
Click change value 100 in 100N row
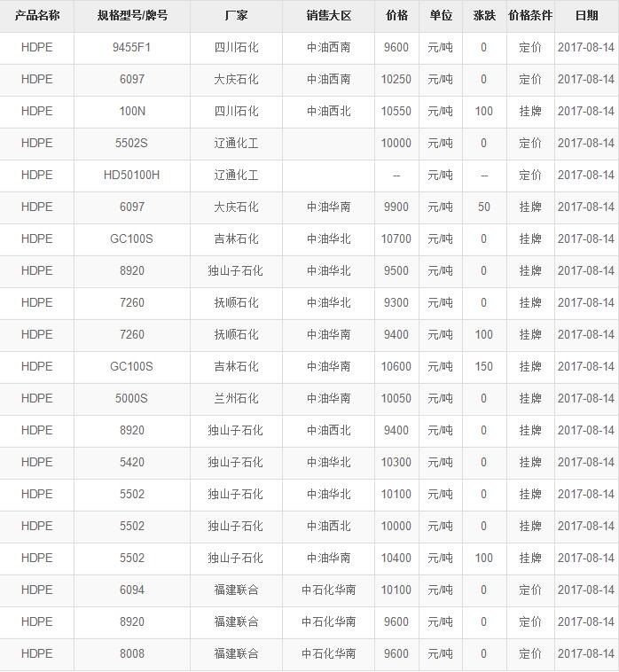484,112
